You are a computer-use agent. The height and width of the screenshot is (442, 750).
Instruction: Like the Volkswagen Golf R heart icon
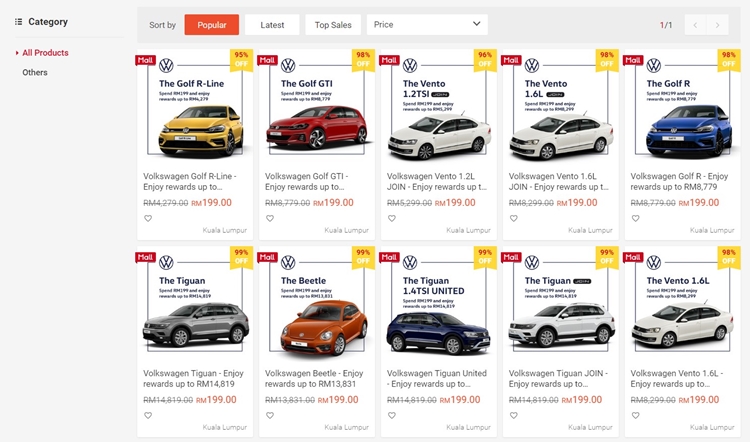pyautogui.click(x=636, y=218)
